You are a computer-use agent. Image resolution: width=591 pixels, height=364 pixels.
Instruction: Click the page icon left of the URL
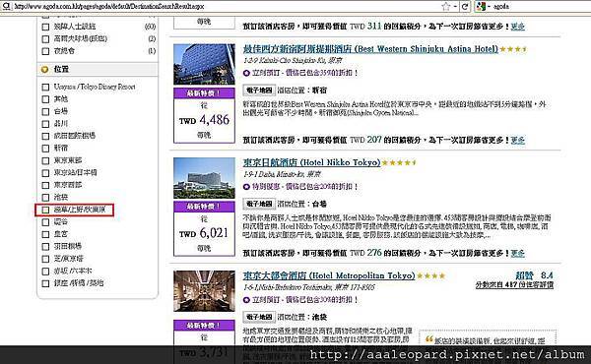pyautogui.click(x=7, y=6)
